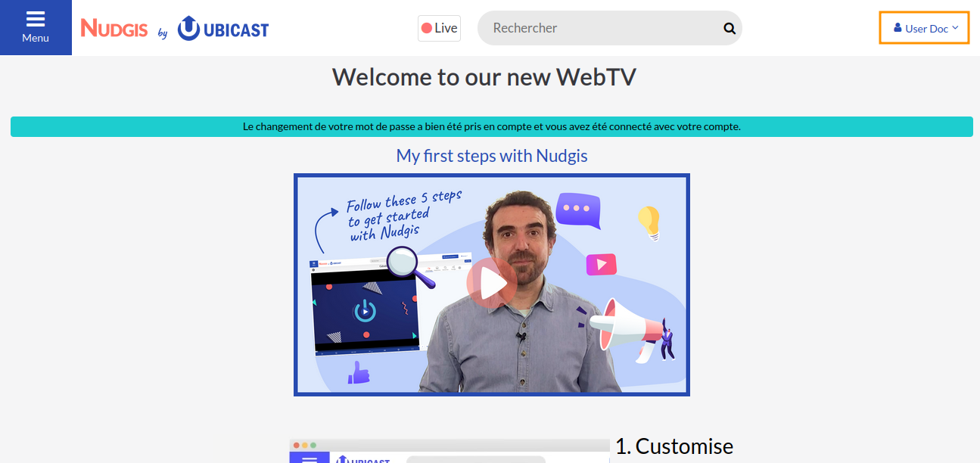This screenshot has height=463, width=980.
Task: Expand the User Doc account dropdown
Action: pyautogui.click(x=924, y=28)
